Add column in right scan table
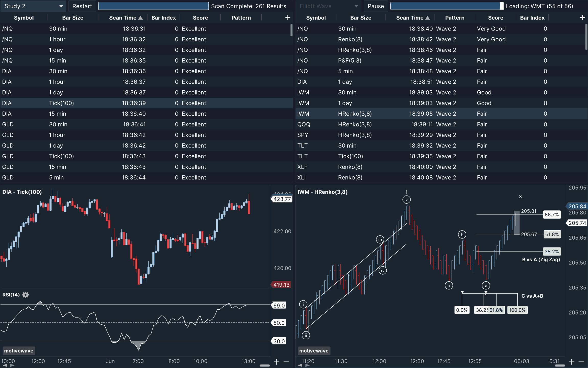588x368 pixels. [582, 18]
